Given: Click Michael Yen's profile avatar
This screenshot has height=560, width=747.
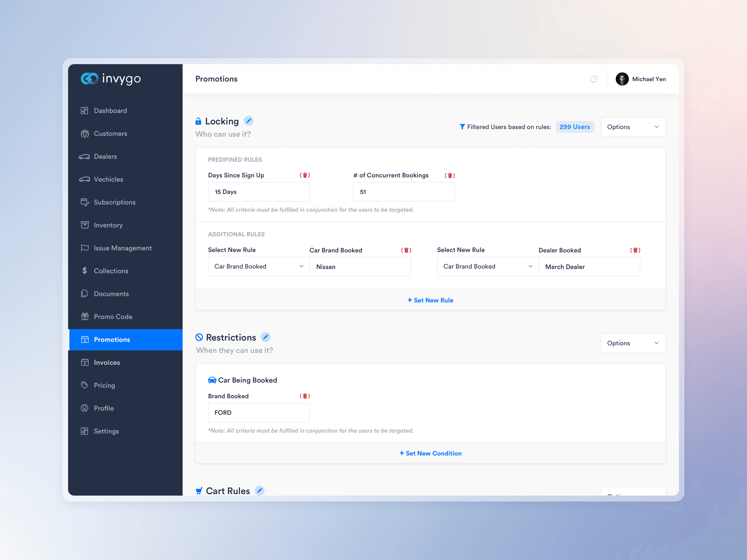Looking at the screenshot, I should click(x=622, y=79).
